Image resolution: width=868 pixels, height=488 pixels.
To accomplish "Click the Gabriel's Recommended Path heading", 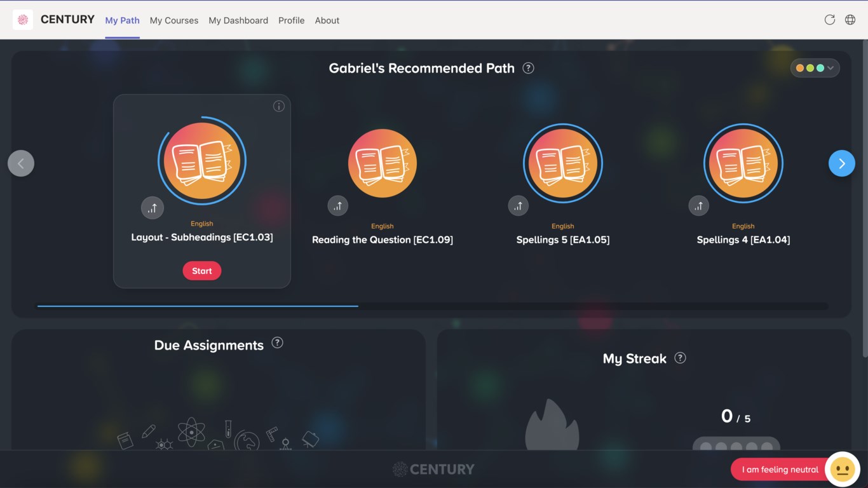I will [422, 68].
